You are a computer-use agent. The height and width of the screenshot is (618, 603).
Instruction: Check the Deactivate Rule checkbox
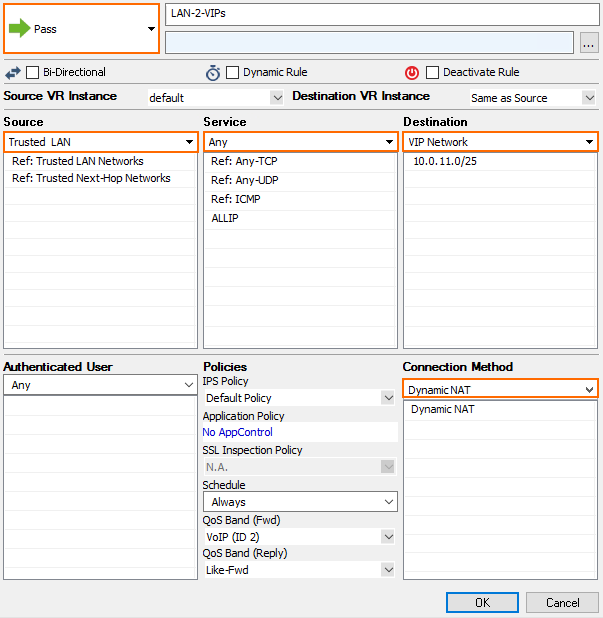click(432, 73)
